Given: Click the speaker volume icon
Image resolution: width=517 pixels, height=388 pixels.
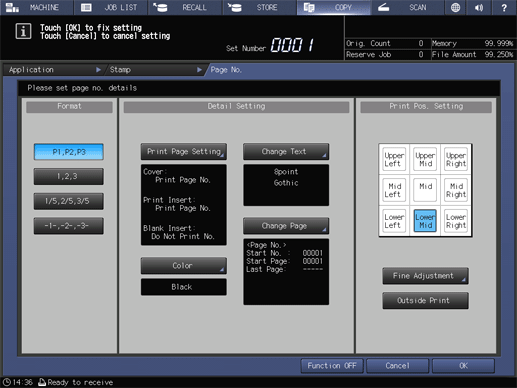Looking at the screenshot, I should tap(479, 7).
